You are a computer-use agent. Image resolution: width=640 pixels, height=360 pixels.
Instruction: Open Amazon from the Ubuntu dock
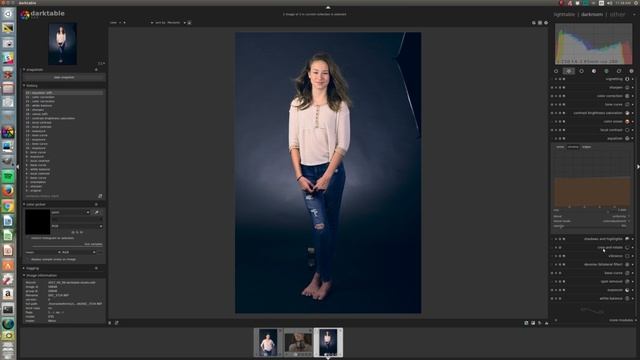pyautogui.click(x=8, y=294)
